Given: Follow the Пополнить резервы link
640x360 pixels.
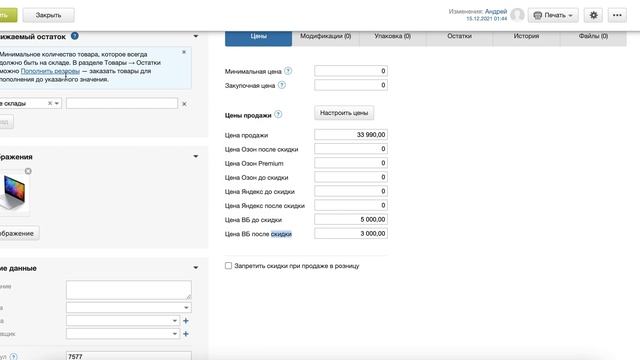Looking at the screenshot, I should coord(50,71).
